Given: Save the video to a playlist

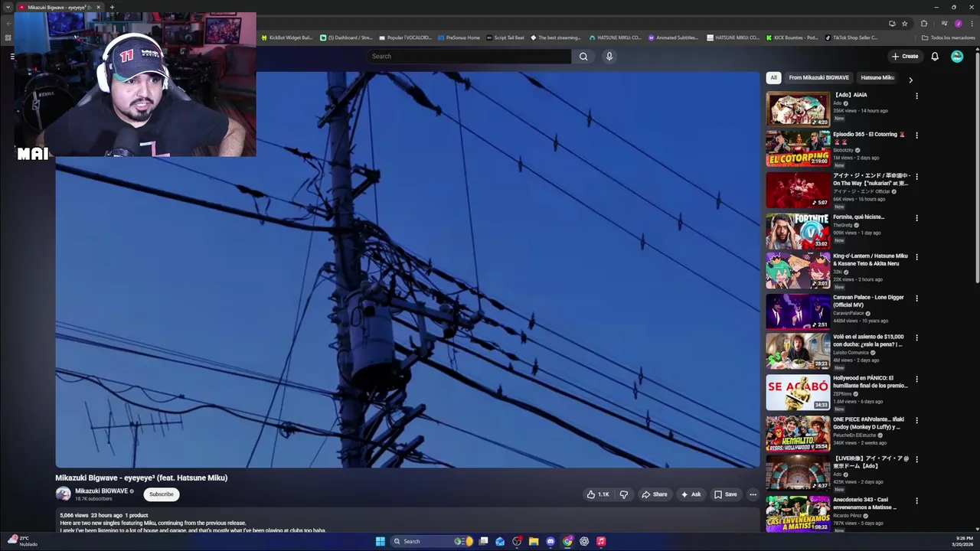Looking at the screenshot, I should point(725,494).
